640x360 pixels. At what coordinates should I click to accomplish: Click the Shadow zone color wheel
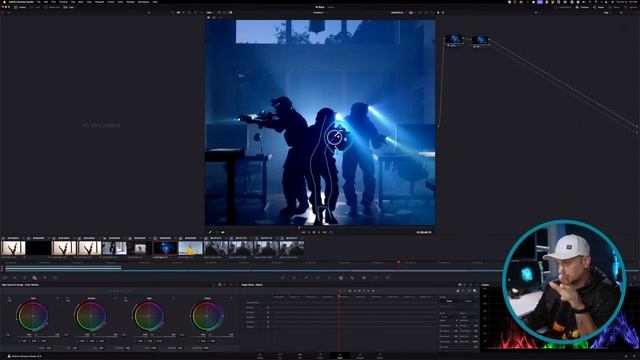pos(90,316)
